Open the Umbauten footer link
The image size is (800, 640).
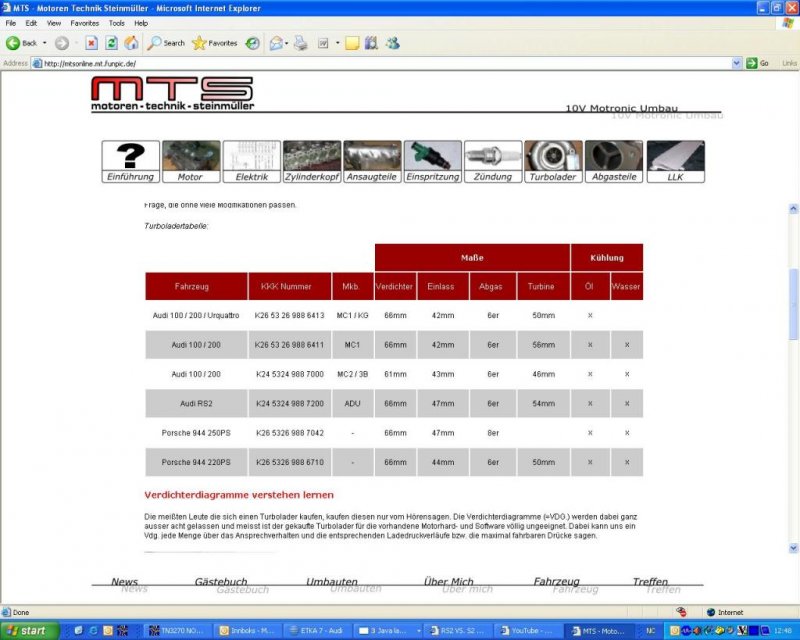tap(331, 581)
